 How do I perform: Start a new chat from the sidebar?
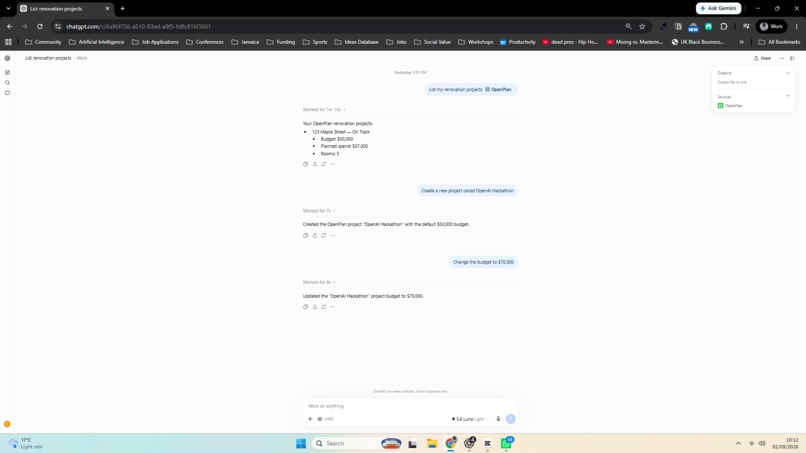7,73
